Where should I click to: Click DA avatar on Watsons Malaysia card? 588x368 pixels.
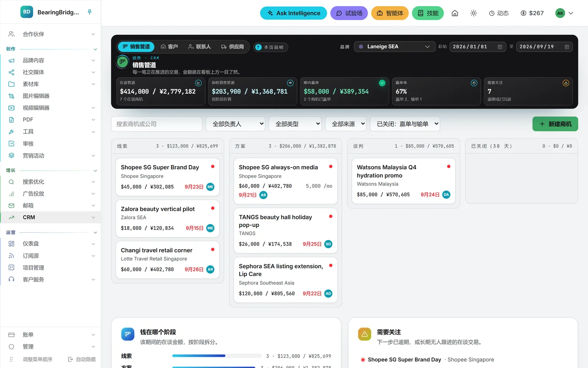click(x=446, y=195)
